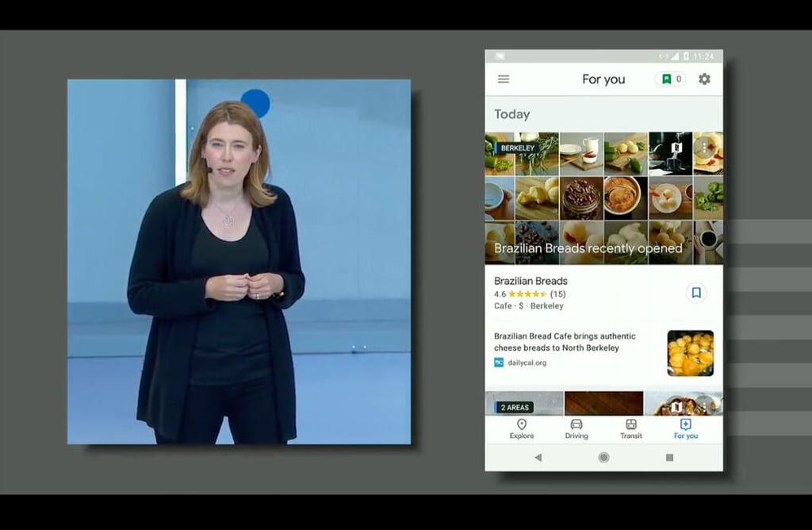Open the Brazilian Bread Cafe article headline
This screenshot has width=812, height=530.
[x=565, y=342]
